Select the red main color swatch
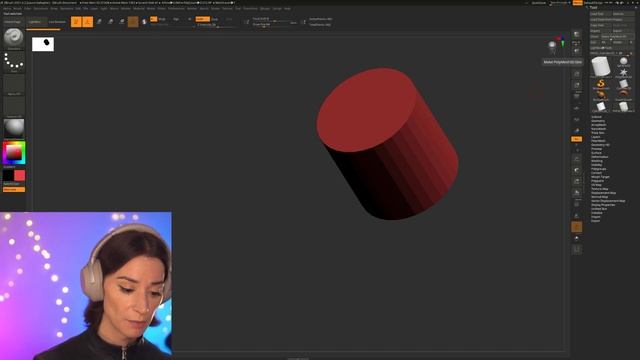Screen dimensions: 640x360 [x=20, y=176]
